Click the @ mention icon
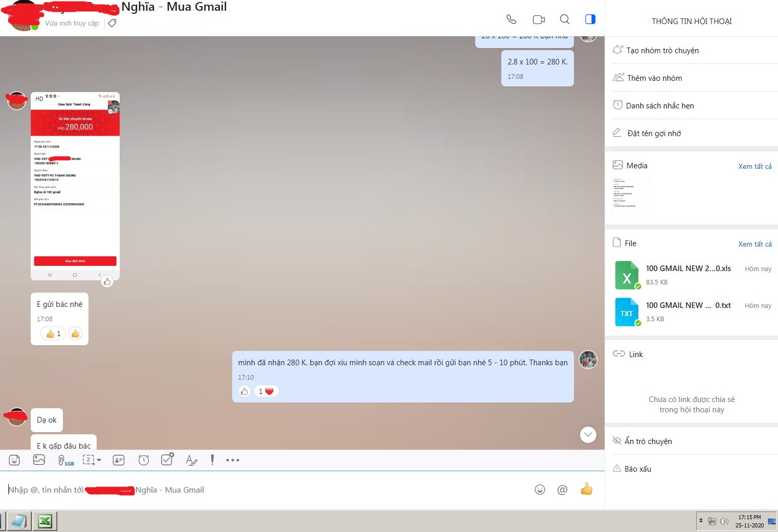Screen dimensions: 778x532 tap(562, 490)
